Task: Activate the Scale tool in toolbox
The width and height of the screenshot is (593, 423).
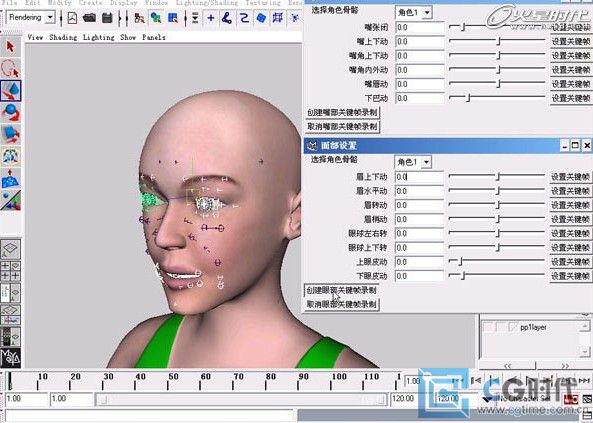Action: pos(11,134)
